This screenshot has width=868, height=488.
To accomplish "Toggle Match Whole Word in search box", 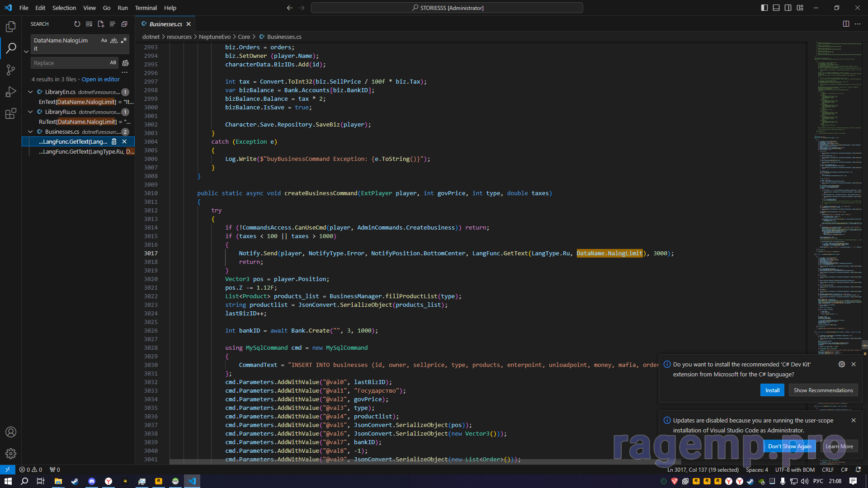I will click(114, 40).
